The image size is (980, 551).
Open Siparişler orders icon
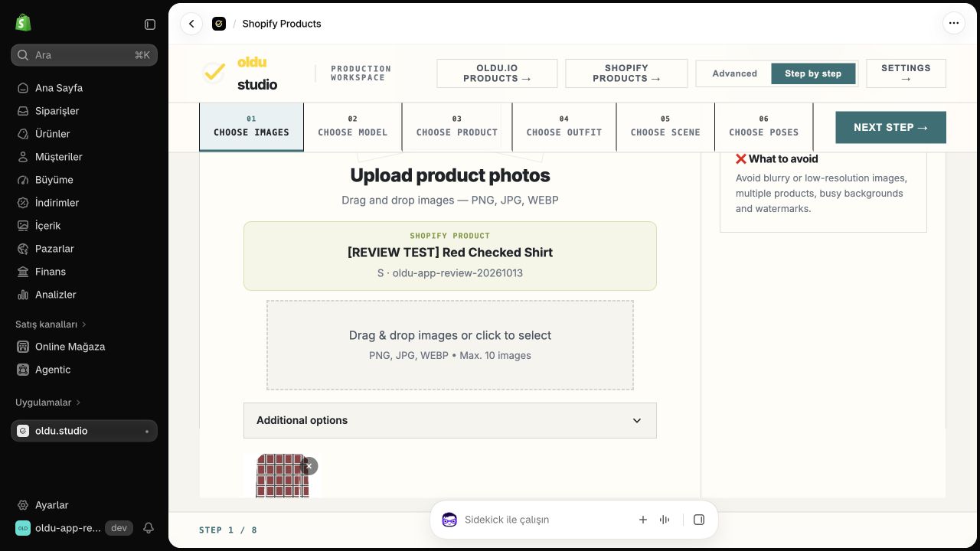[x=23, y=111]
